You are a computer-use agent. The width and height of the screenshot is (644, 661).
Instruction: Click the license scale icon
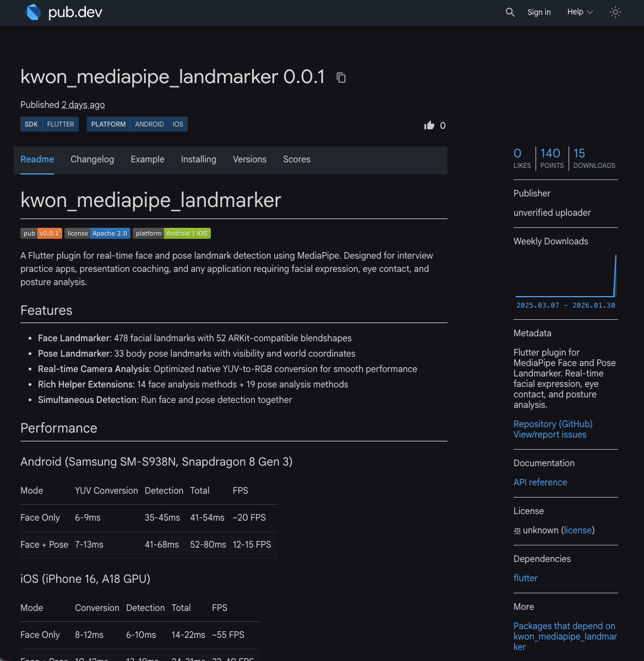pos(517,531)
